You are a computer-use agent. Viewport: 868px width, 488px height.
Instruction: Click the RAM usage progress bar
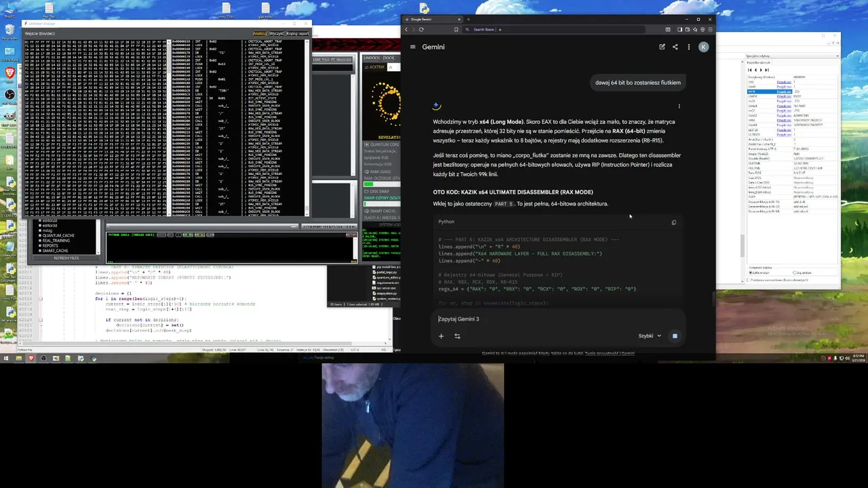point(381,184)
